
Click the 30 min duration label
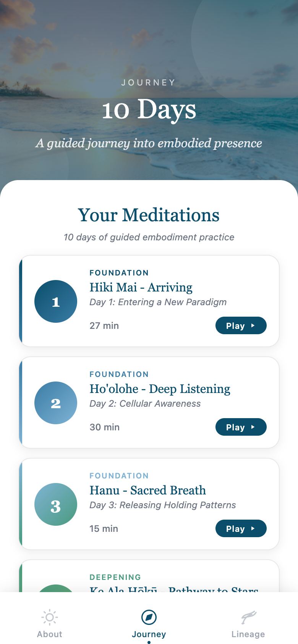click(104, 427)
